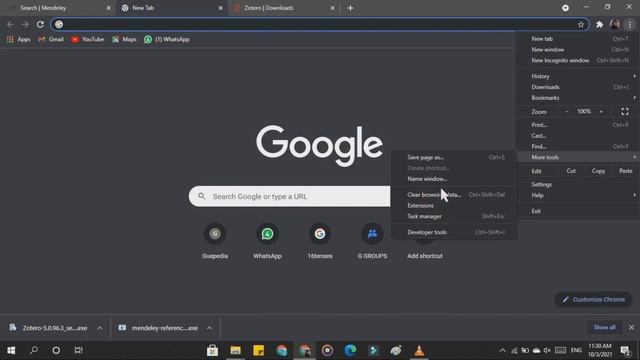
Task: Click the browser forward arrow
Action: [x=25, y=24]
